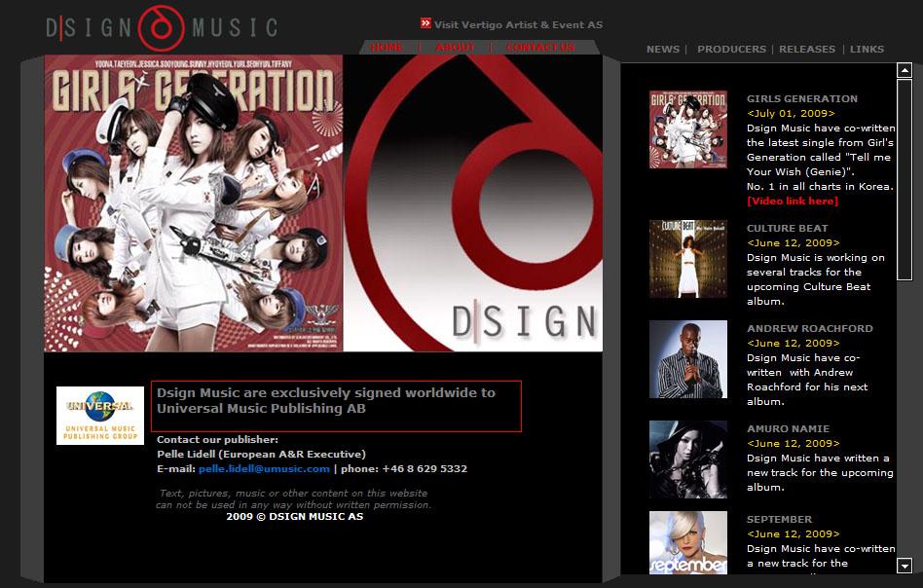Open the CONTACT US tab
Screen dimensions: 923x588
click(x=540, y=47)
